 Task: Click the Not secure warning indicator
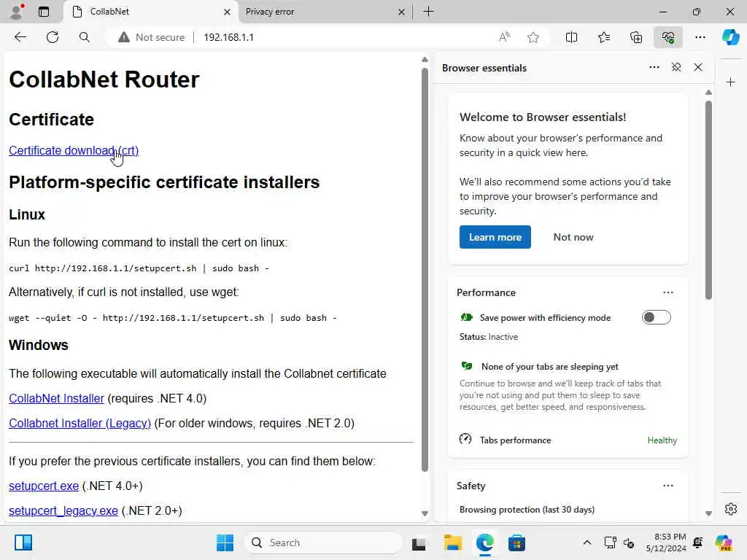pos(152,37)
